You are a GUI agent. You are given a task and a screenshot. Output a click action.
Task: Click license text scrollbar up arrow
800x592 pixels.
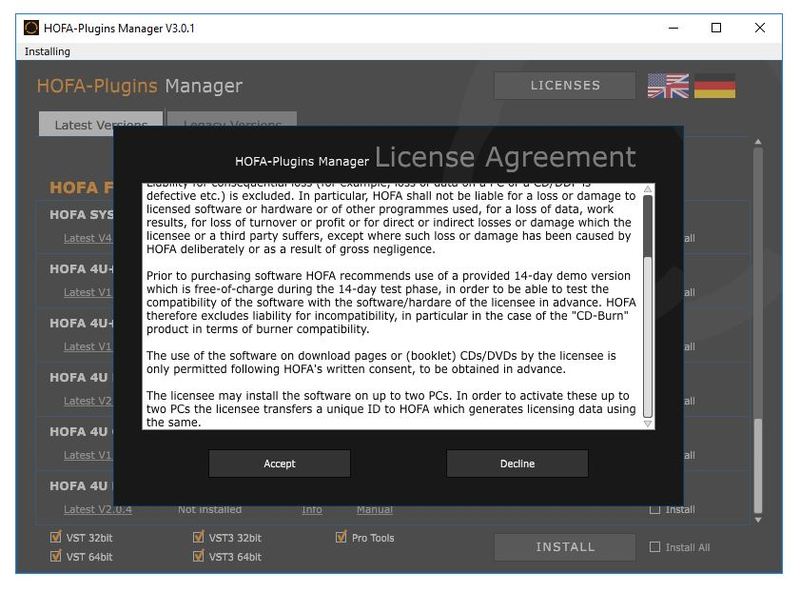point(647,189)
